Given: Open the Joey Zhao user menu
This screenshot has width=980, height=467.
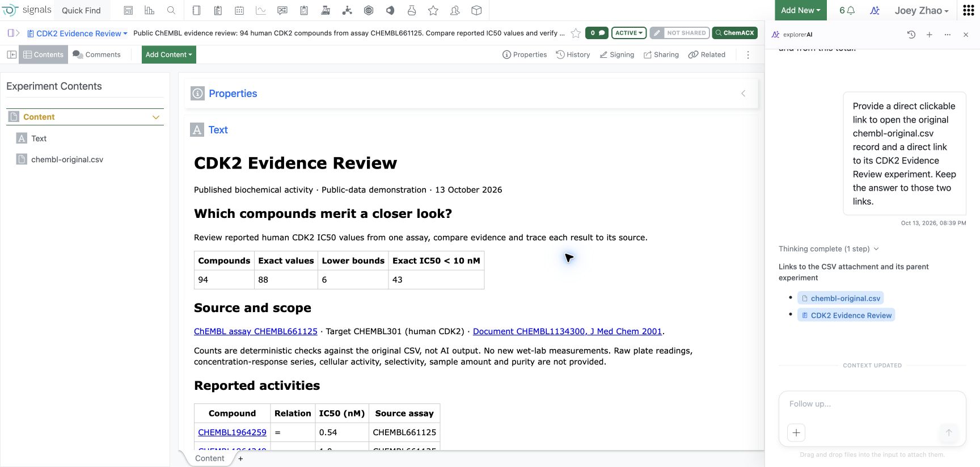Looking at the screenshot, I should click(x=921, y=10).
